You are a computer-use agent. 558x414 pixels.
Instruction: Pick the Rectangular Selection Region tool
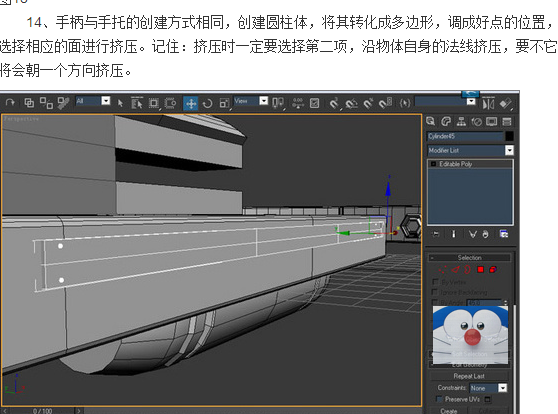pyautogui.click(x=154, y=103)
